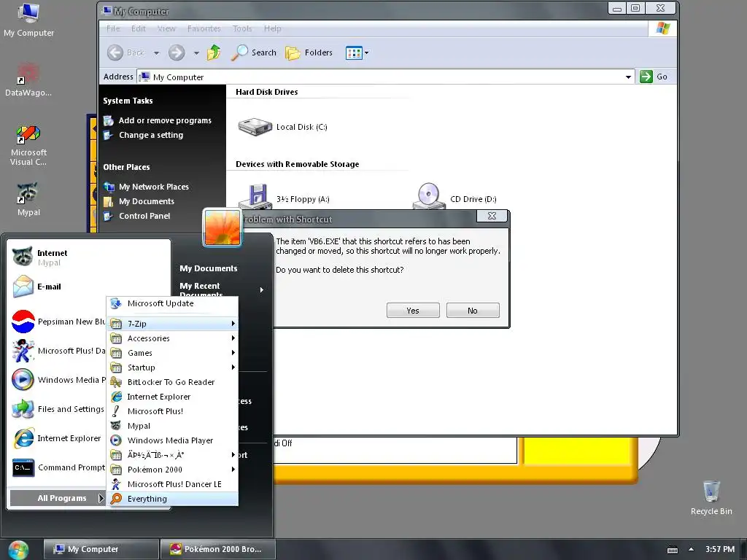Launch Internet Explorer from Start menu left pane

point(58,438)
